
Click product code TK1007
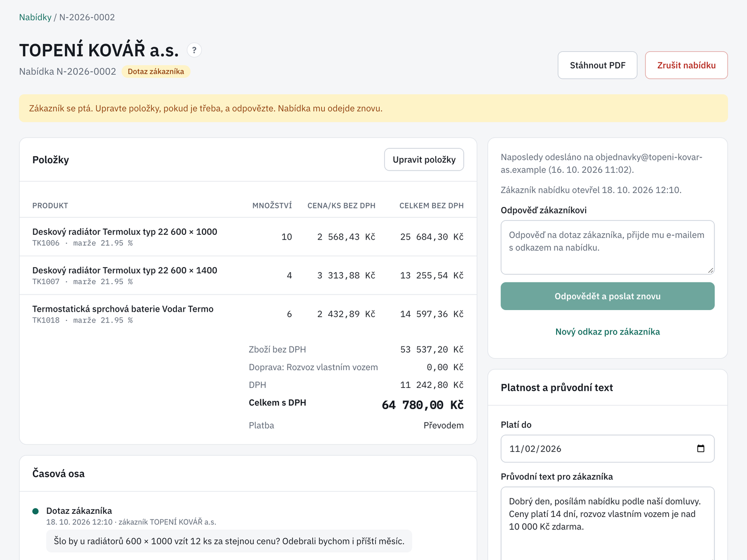point(46,282)
